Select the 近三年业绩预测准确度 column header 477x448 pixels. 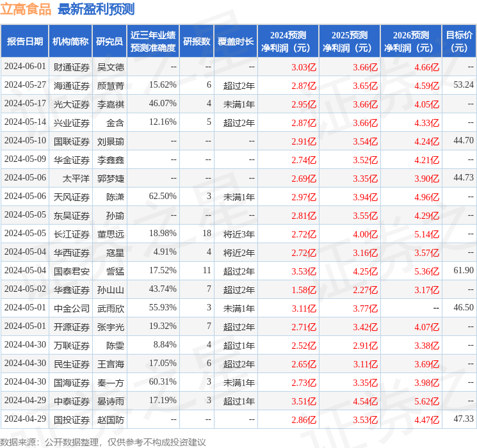tap(153, 42)
